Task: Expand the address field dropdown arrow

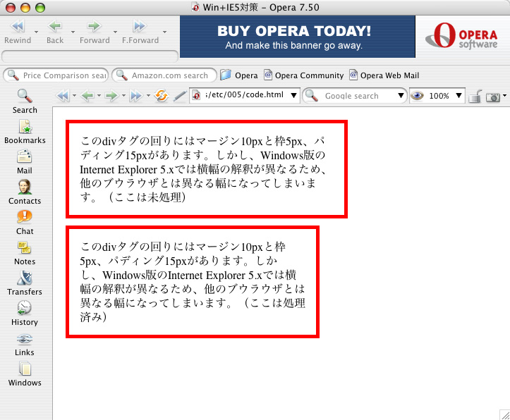Action: pos(293,96)
